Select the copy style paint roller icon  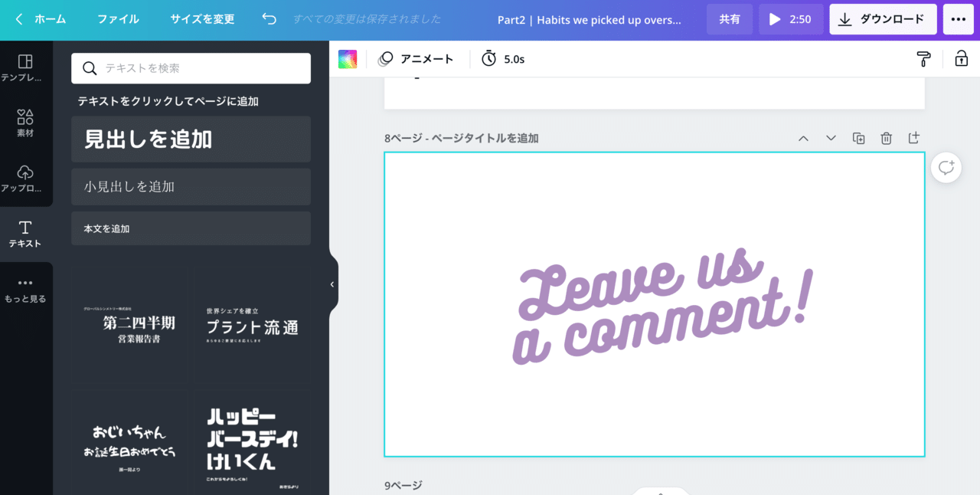[923, 58]
